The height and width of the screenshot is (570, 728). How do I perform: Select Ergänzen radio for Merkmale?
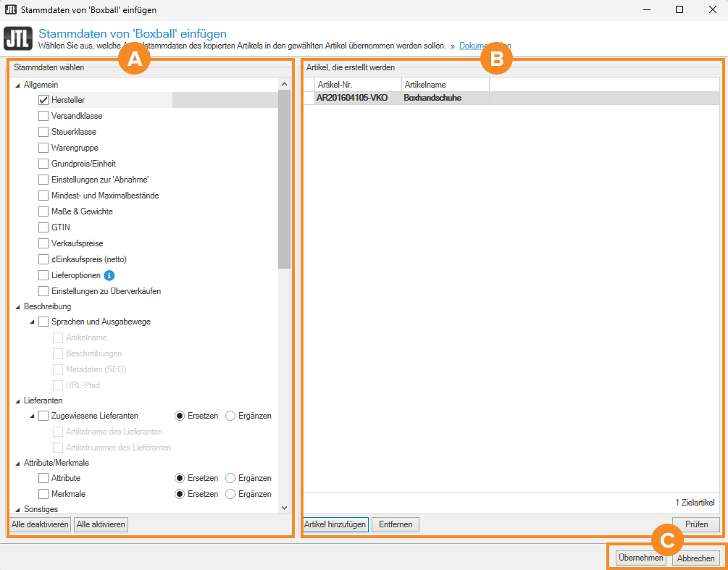click(x=231, y=494)
